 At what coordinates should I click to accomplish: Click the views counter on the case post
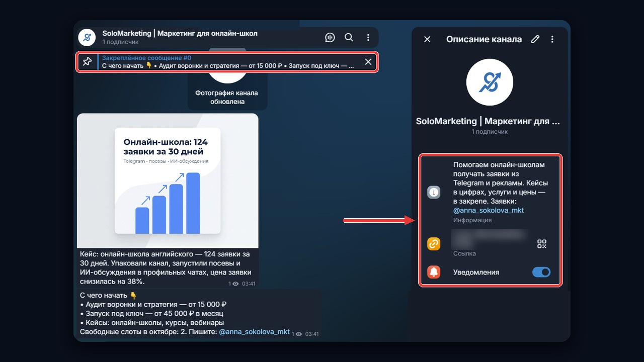point(233,284)
